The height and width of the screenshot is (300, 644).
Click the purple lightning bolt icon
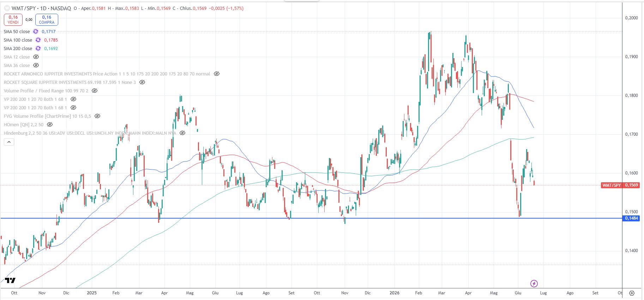(x=534, y=283)
